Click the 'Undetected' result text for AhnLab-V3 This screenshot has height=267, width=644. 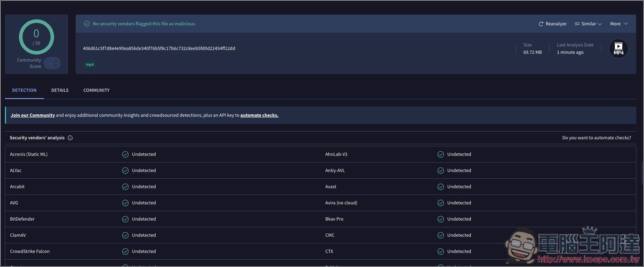pos(459,154)
